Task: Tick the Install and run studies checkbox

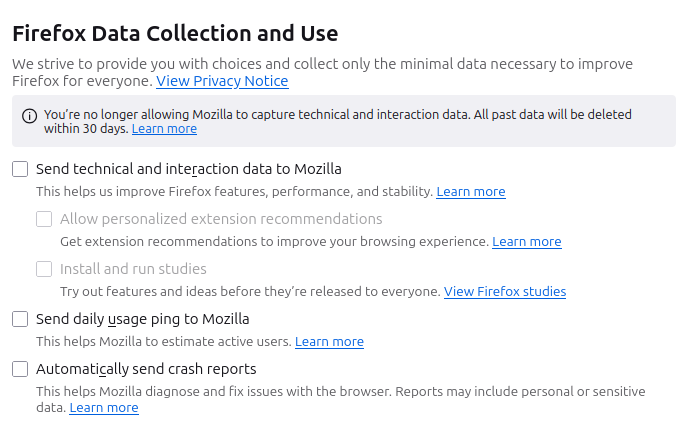Action: pyautogui.click(x=44, y=269)
